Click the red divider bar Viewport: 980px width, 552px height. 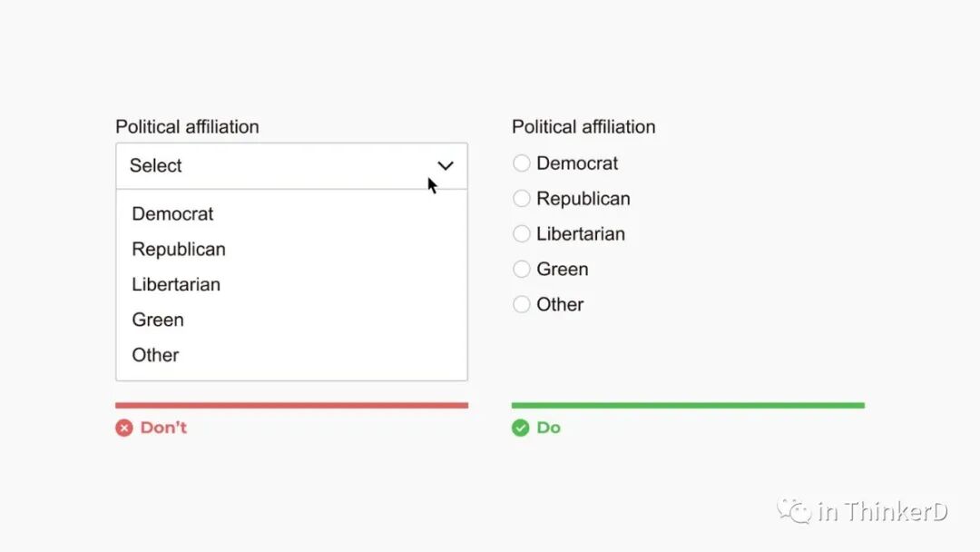pyautogui.click(x=291, y=405)
